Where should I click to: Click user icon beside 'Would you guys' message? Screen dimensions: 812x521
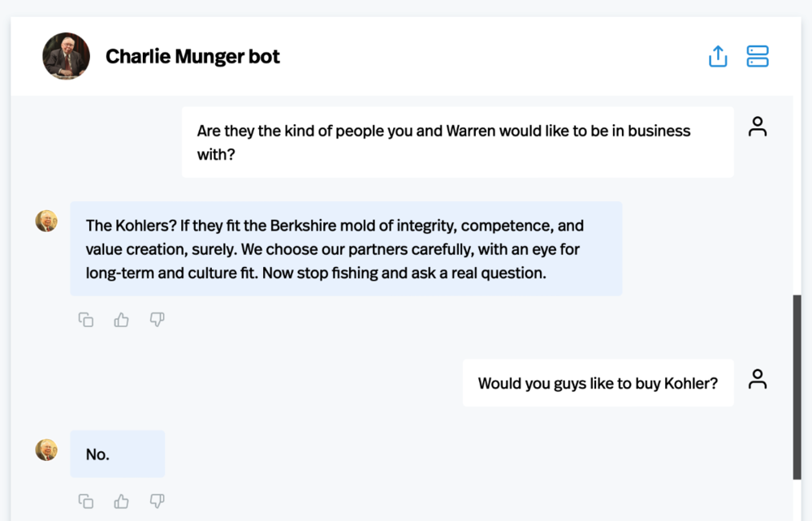coord(757,379)
